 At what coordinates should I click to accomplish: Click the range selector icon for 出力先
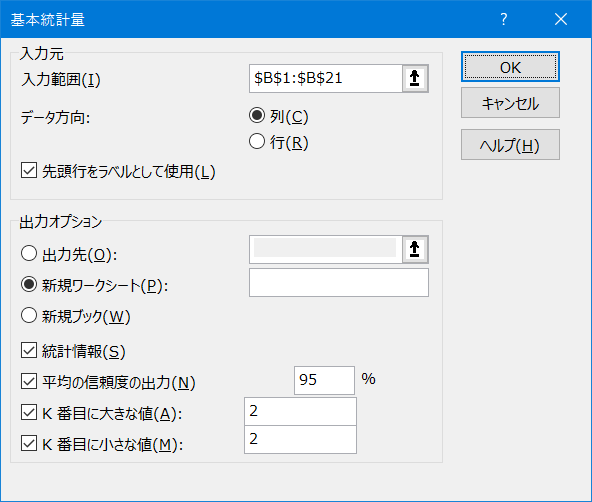pyautogui.click(x=415, y=249)
